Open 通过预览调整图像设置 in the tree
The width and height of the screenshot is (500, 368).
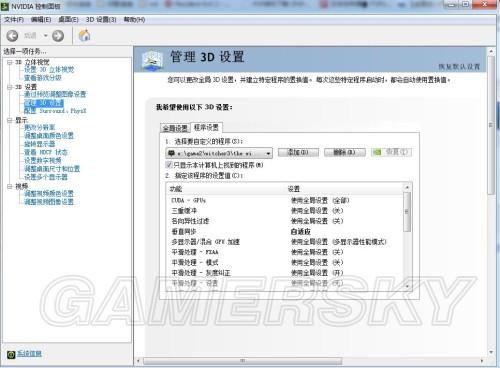[55, 94]
